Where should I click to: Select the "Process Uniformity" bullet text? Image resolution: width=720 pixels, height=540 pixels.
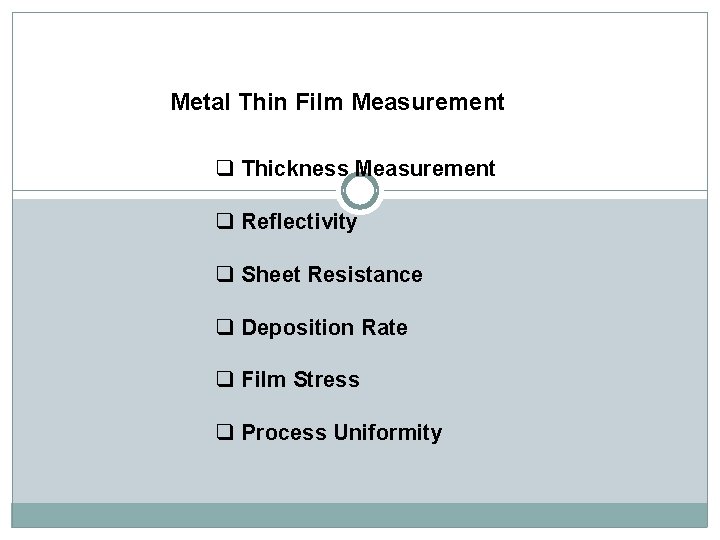pos(341,433)
